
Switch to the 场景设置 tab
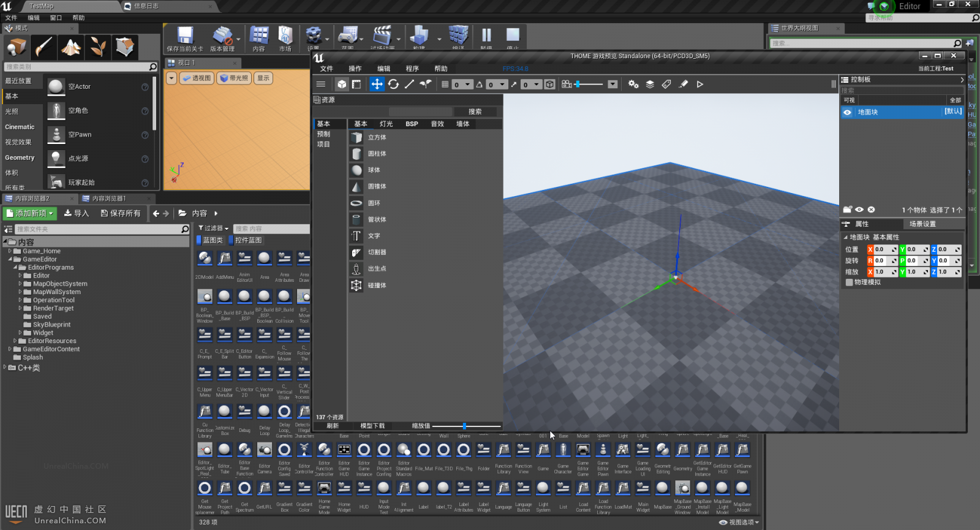[922, 224]
